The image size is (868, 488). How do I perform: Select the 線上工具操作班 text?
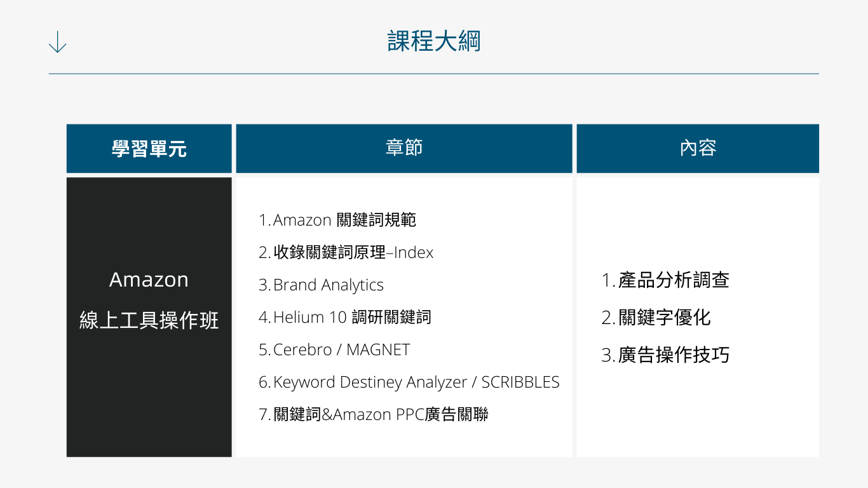click(x=149, y=320)
